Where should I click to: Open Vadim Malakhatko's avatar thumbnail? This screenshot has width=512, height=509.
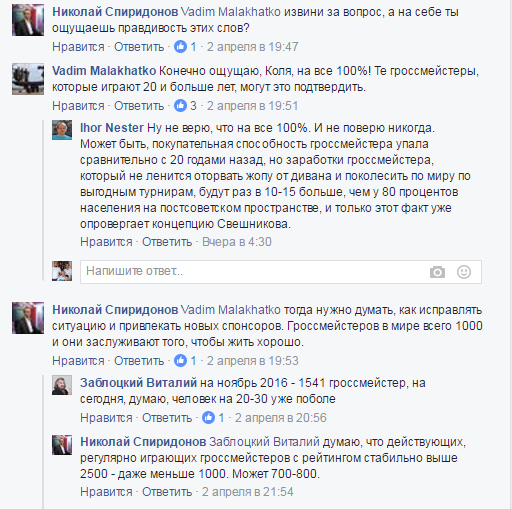click(28, 79)
